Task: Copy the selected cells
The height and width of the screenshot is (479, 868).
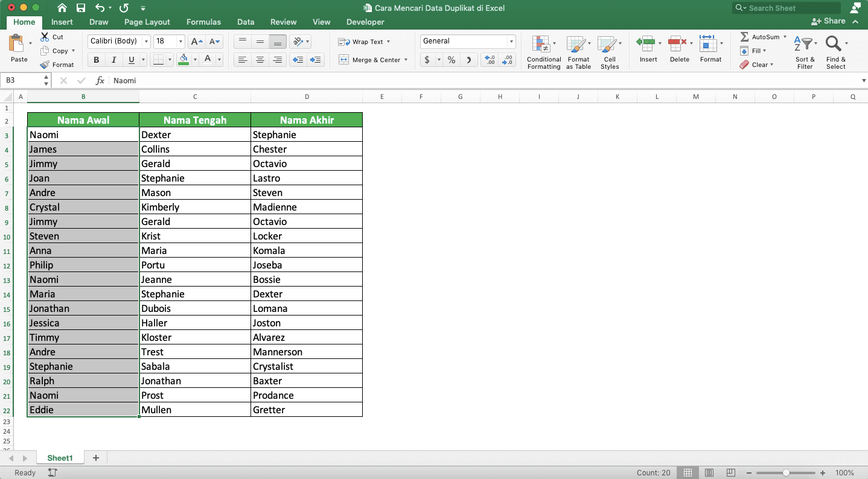Action: 45,51
